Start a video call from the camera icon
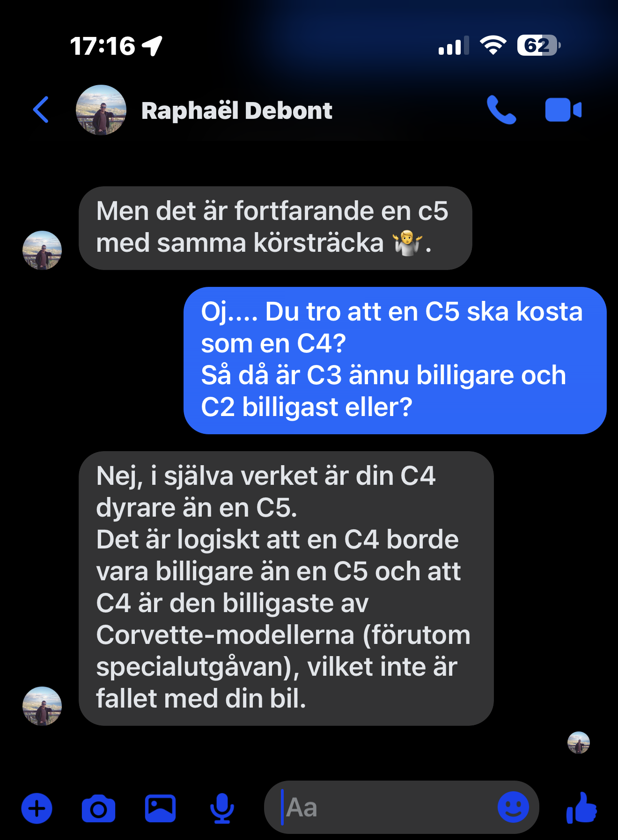The height and width of the screenshot is (840, 618). pos(563,110)
